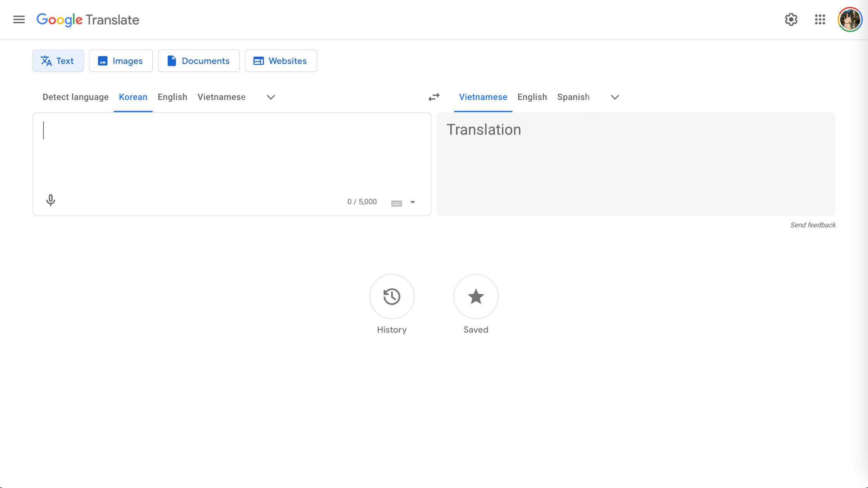Screen dimensions: 868x488
Task: Click the swap languages icon
Action: pos(434,97)
